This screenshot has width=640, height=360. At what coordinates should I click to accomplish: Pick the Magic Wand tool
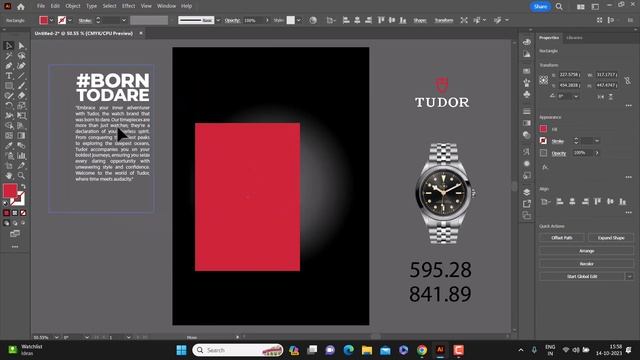(9, 56)
